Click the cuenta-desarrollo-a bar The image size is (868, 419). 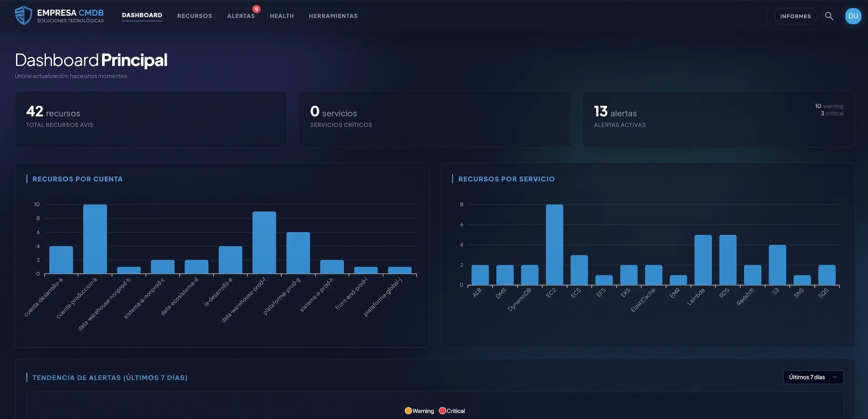click(61, 260)
